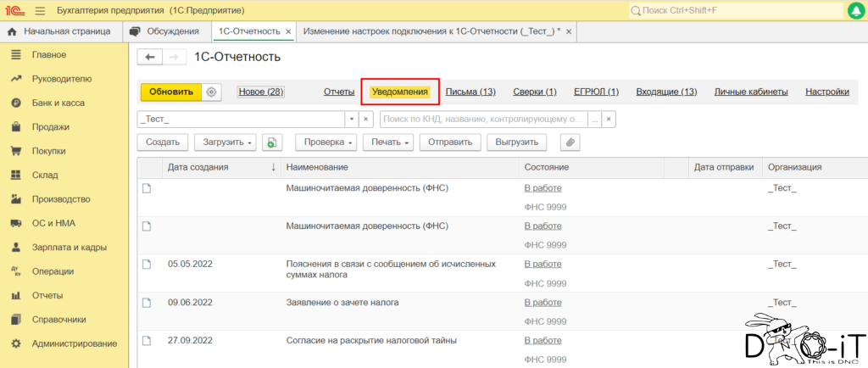
Task: Click the search field Поиск по КНД
Action: pos(483,120)
